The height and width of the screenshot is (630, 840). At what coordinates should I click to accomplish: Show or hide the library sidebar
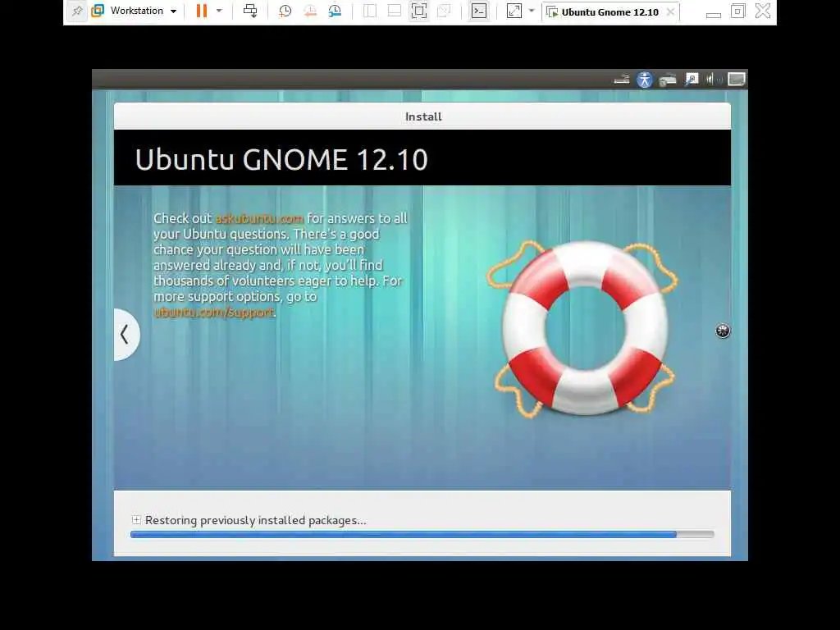370,11
